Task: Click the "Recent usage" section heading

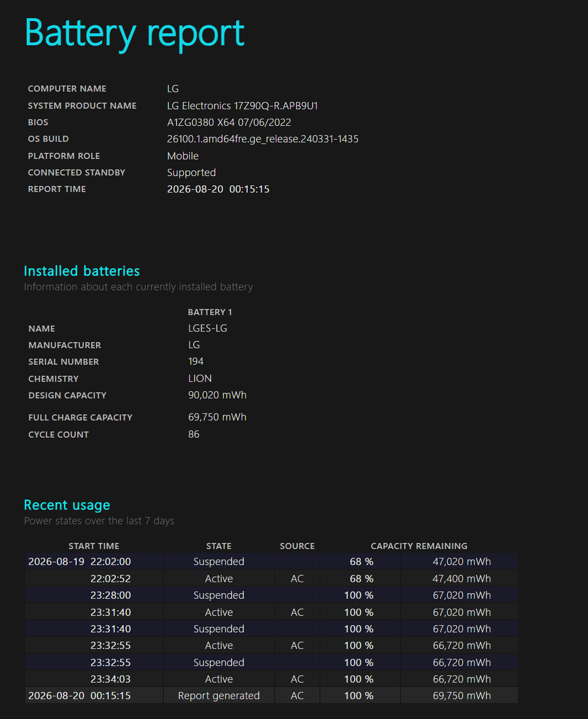Action: pos(67,505)
